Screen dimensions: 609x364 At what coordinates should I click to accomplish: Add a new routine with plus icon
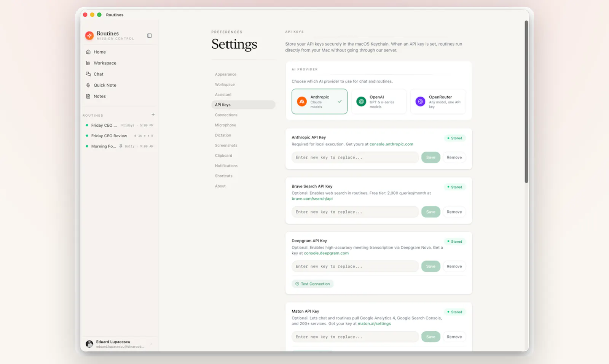(x=153, y=114)
